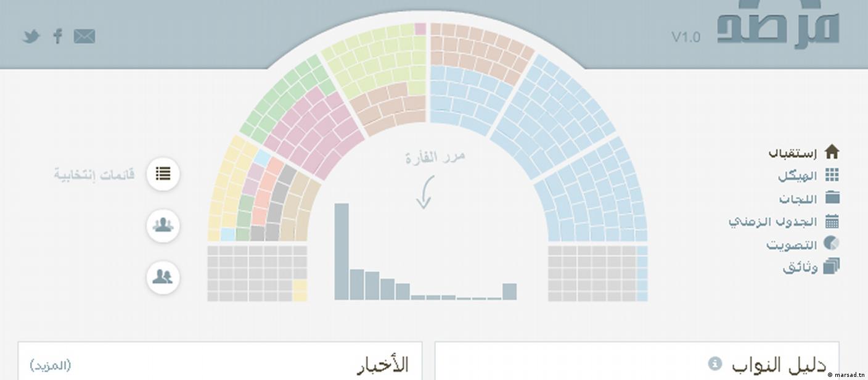Go to the اللجان menu item
The image size is (868, 380).
point(797,199)
